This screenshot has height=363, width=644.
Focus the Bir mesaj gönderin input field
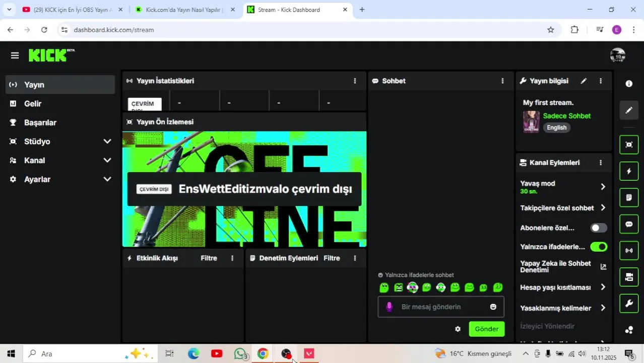tap(441, 307)
